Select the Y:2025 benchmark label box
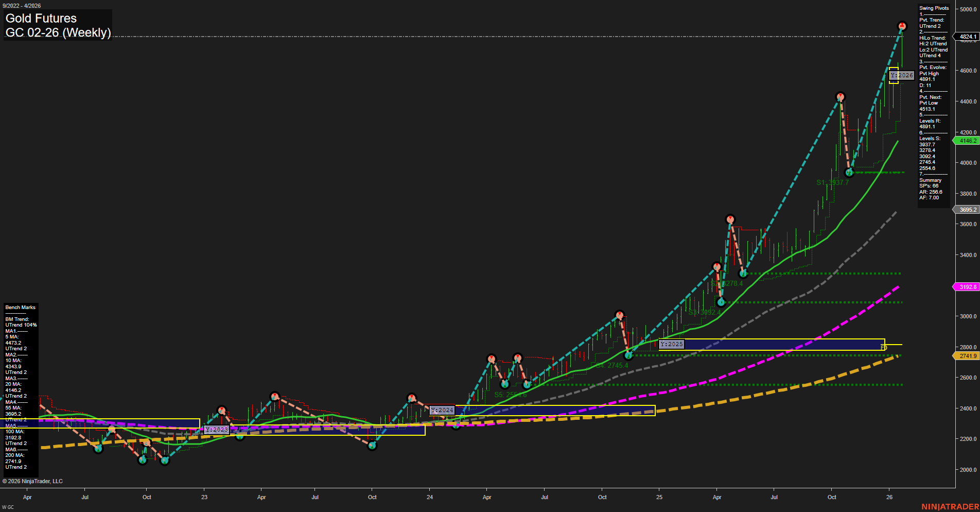This screenshot has width=980, height=512. [672, 343]
